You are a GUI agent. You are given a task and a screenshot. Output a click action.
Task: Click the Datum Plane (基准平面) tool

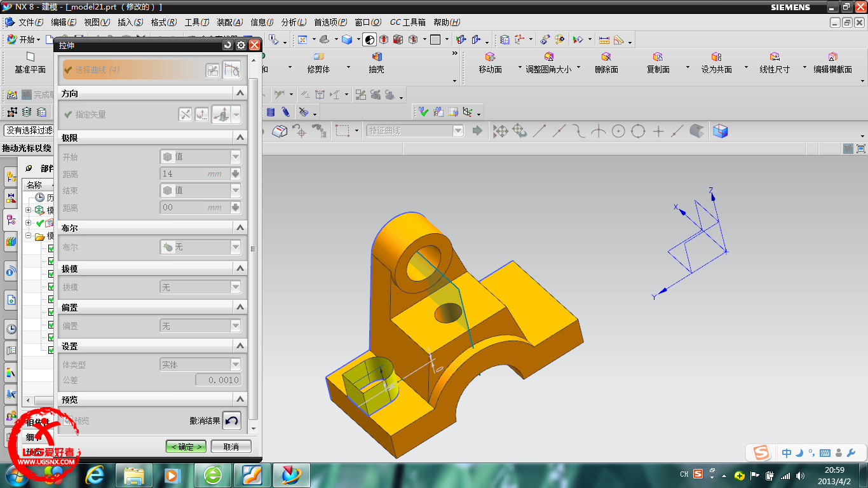(x=31, y=64)
